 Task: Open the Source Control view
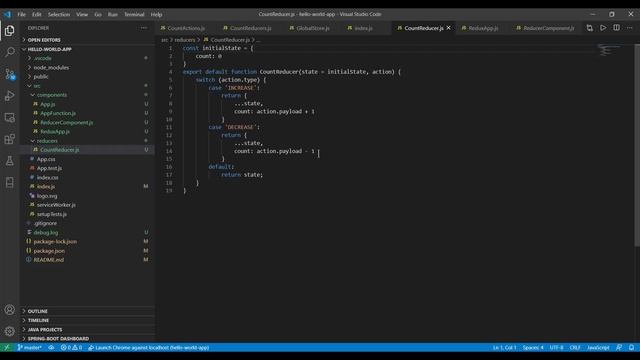tap(9, 74)
